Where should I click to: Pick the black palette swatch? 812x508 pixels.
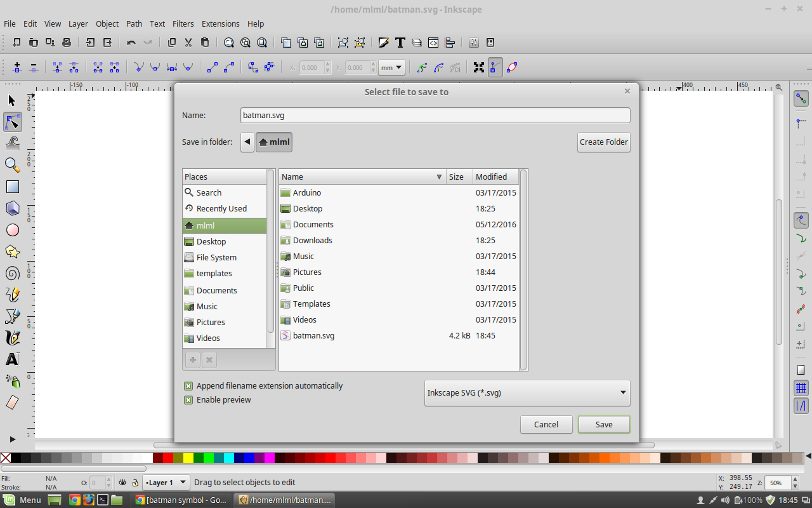coord(16,457)
